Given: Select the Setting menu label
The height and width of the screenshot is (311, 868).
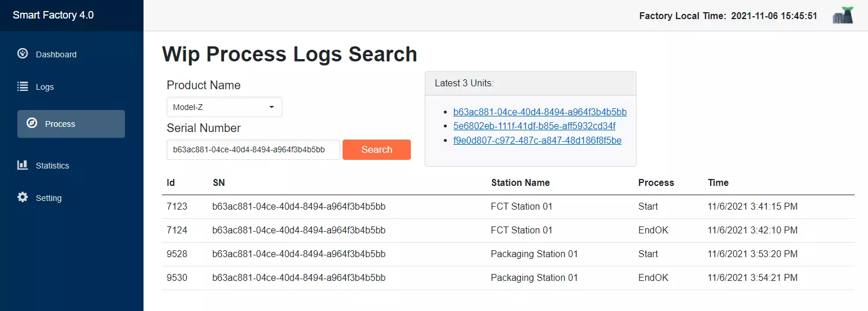Looking at the screenshot, I should coord(49,198).
